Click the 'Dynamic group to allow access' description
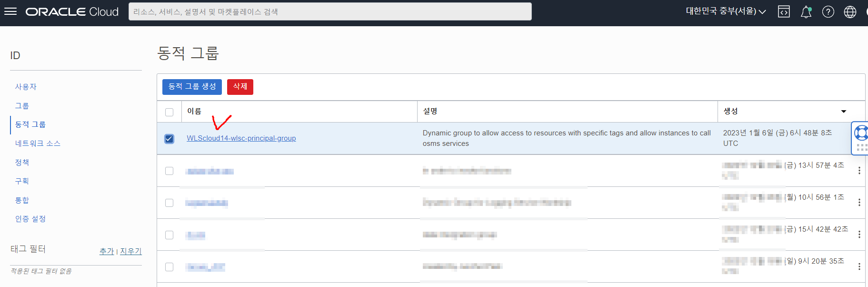 pyautogui.click(x=567, y=138)
